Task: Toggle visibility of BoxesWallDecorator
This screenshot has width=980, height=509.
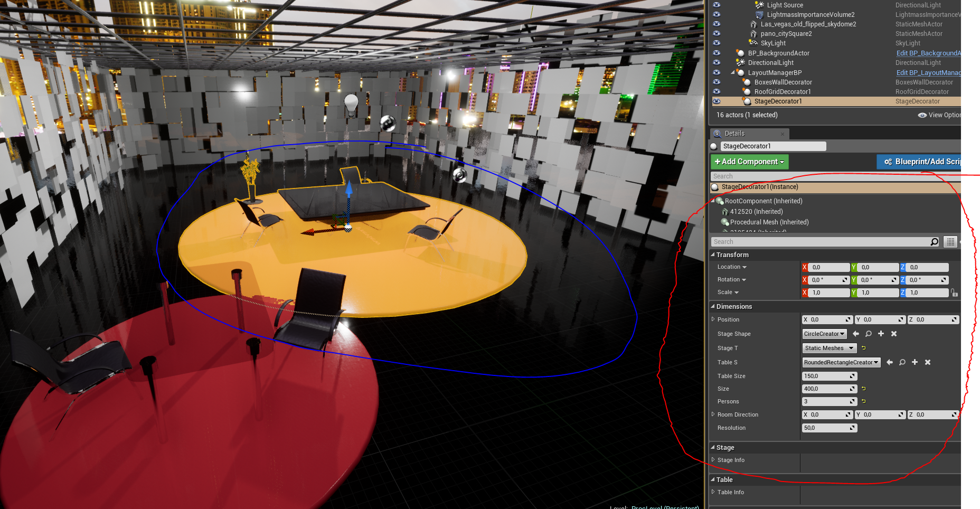Action: [717, 82]
